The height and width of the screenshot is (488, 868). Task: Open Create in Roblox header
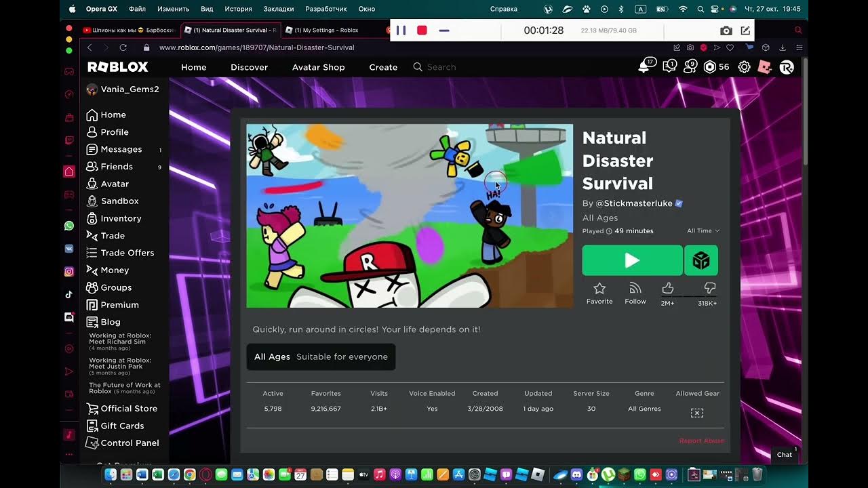[383, 67]
